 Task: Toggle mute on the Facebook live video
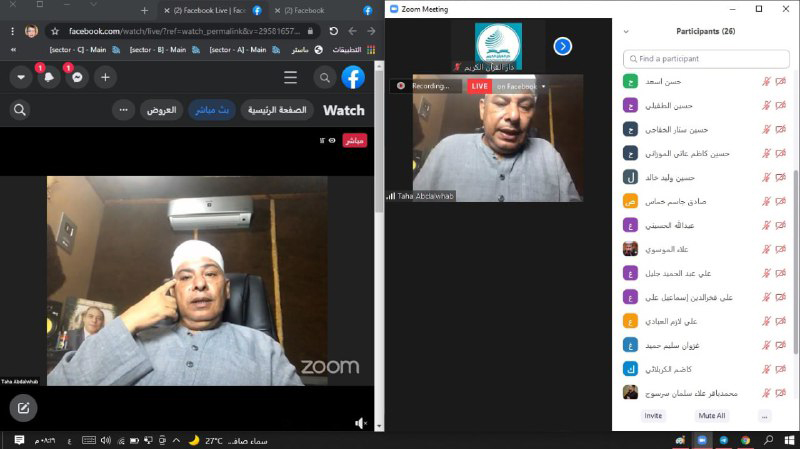[361, 423]
